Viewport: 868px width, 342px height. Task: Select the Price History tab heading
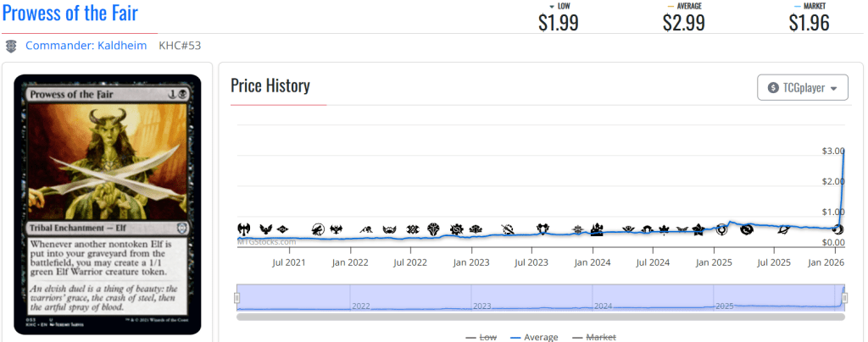[x=270, y=85]
